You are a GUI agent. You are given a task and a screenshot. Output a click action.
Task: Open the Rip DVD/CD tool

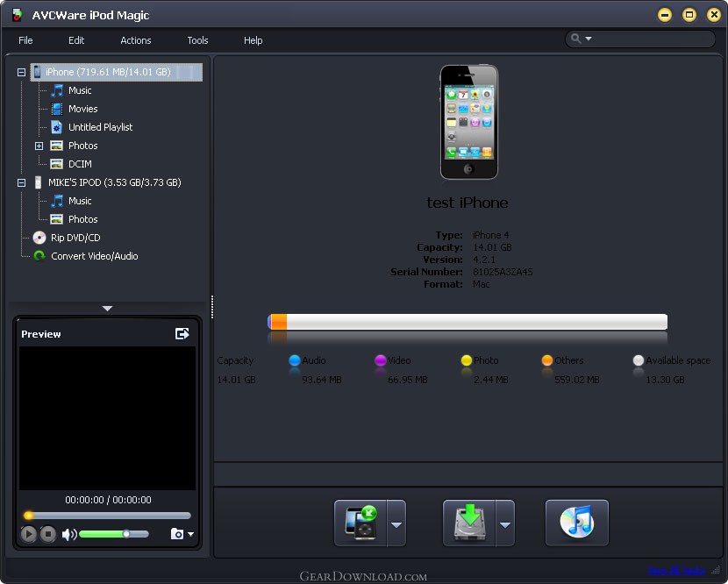(x=75, y=238)
